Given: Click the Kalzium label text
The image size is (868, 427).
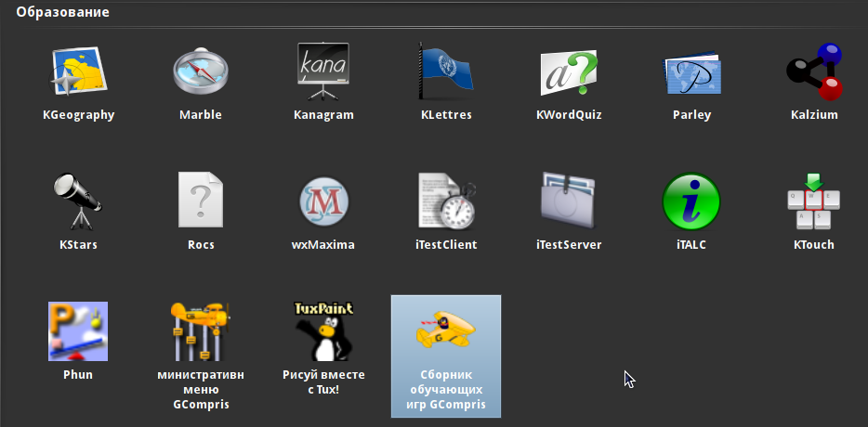Looking at the screenshot, I should click(x=814, y=115).
